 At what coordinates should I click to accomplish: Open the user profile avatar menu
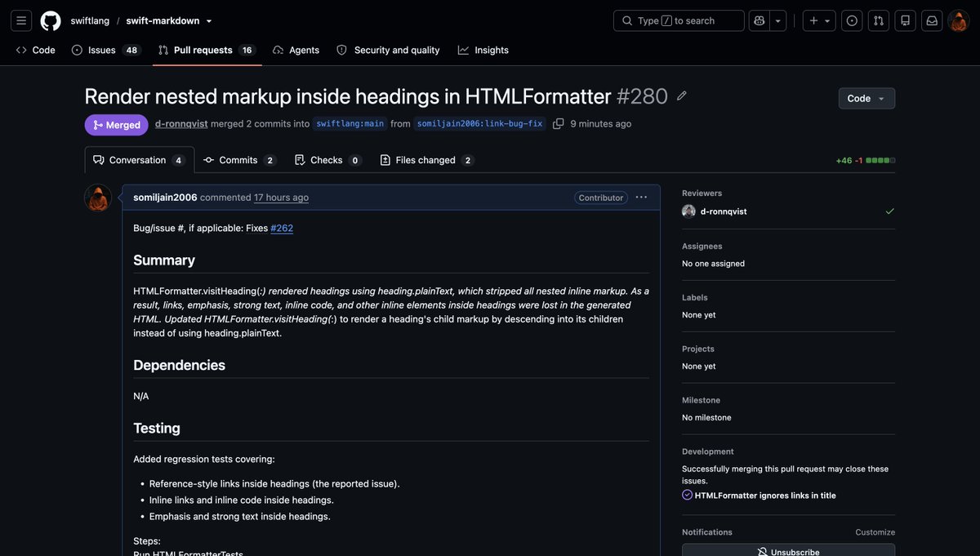tap(959, 20)
